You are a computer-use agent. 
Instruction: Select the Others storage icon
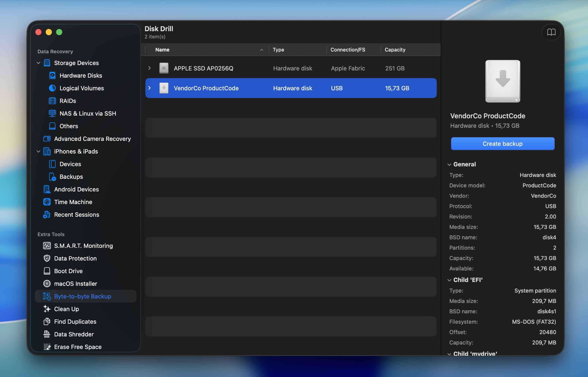click(52, 126)
